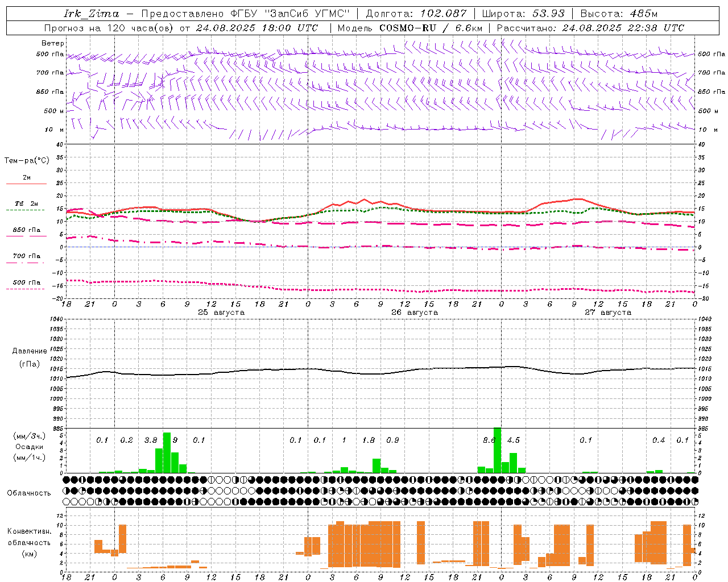Viewport: 728px width, 582px height.
Task: Click the Высота: 485м header value
Action: [x=619, y=14]
